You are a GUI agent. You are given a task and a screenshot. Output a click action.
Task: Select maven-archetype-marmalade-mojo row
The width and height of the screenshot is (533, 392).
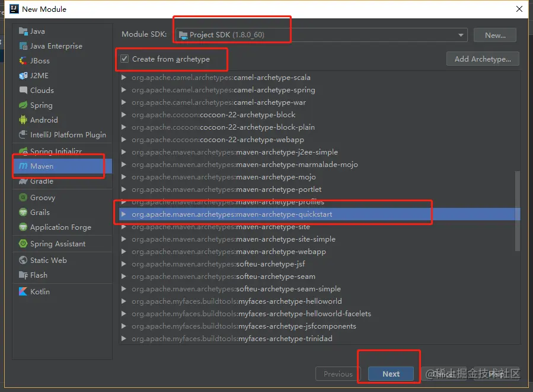tap(320, 165)
